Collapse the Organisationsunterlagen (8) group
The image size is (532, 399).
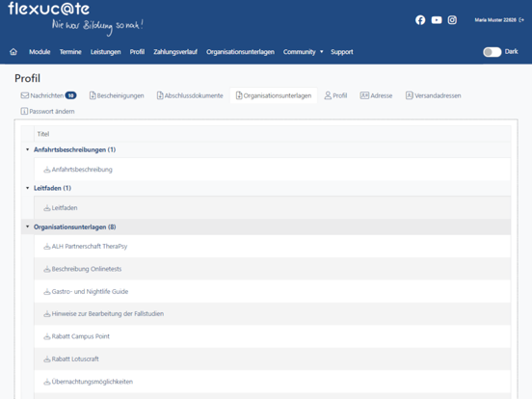tap(28, 226)
